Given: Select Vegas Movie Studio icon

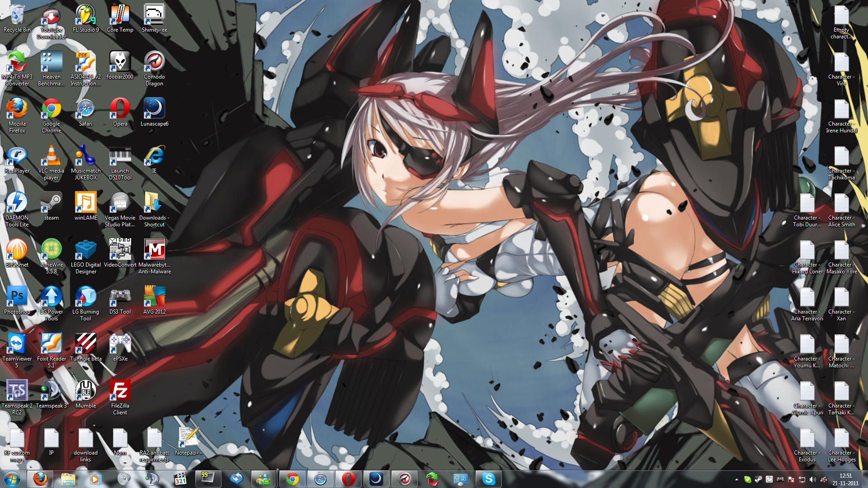Looking at the screenshot, I should click(120, 210).
